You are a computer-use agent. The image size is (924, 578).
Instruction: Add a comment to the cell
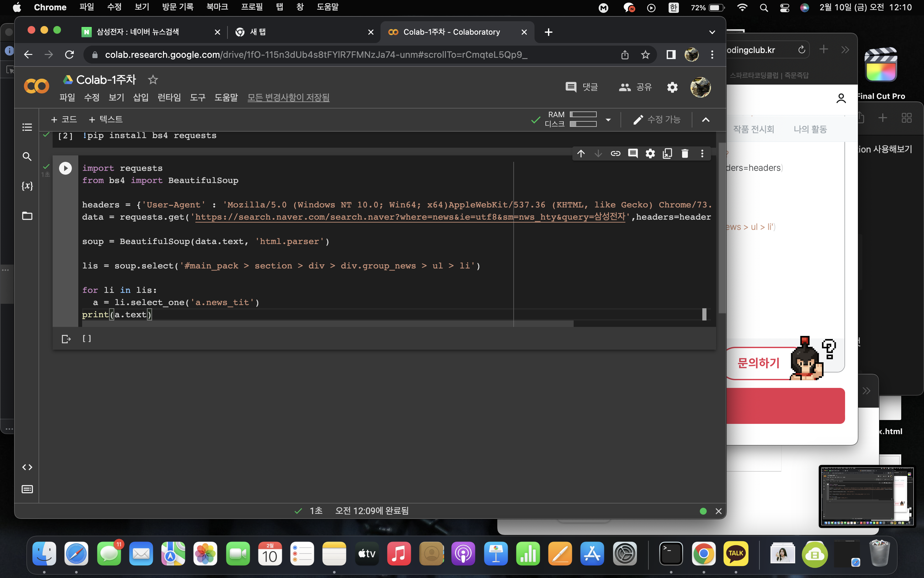tap(633, 154)
